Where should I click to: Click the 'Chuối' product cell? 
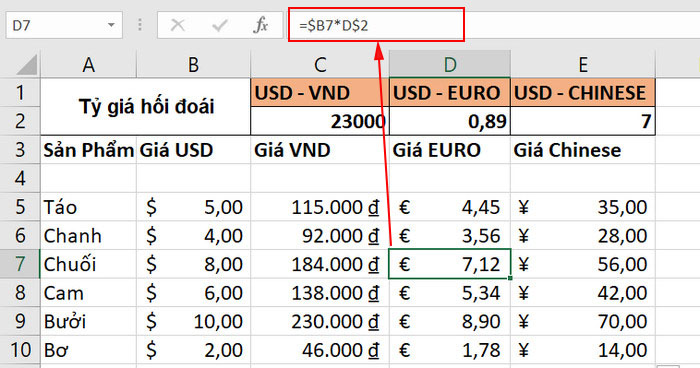pyautogui.click(x=88, y=264)
